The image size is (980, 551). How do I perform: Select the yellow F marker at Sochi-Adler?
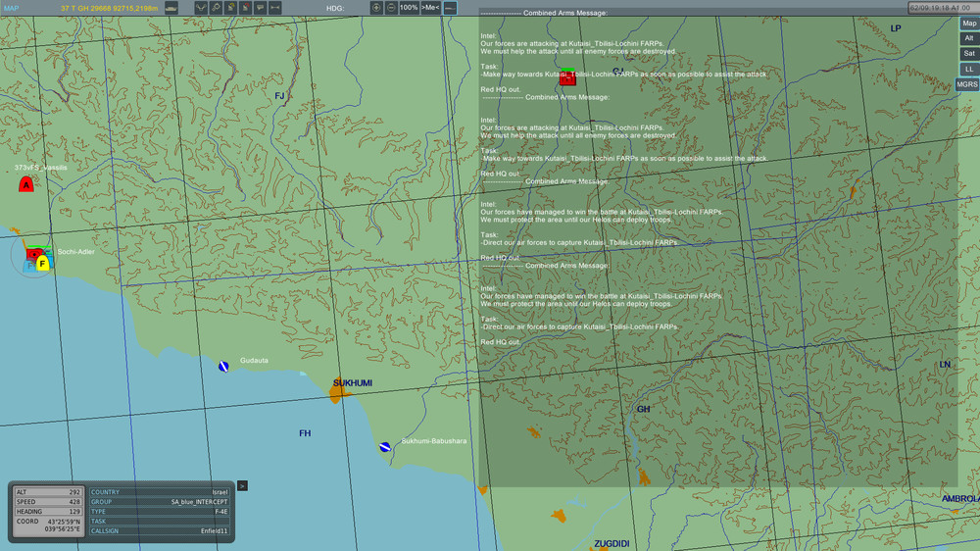(x=42, y=264)
